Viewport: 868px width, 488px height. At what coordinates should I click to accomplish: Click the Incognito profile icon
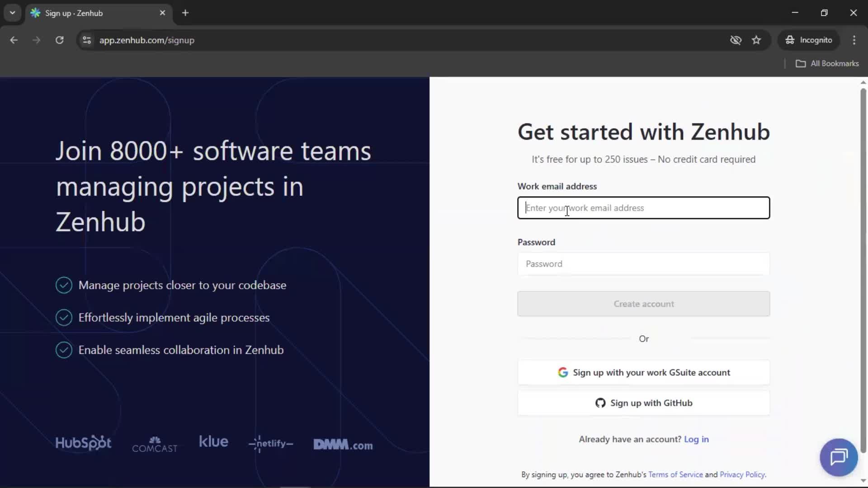pos(809,40)
